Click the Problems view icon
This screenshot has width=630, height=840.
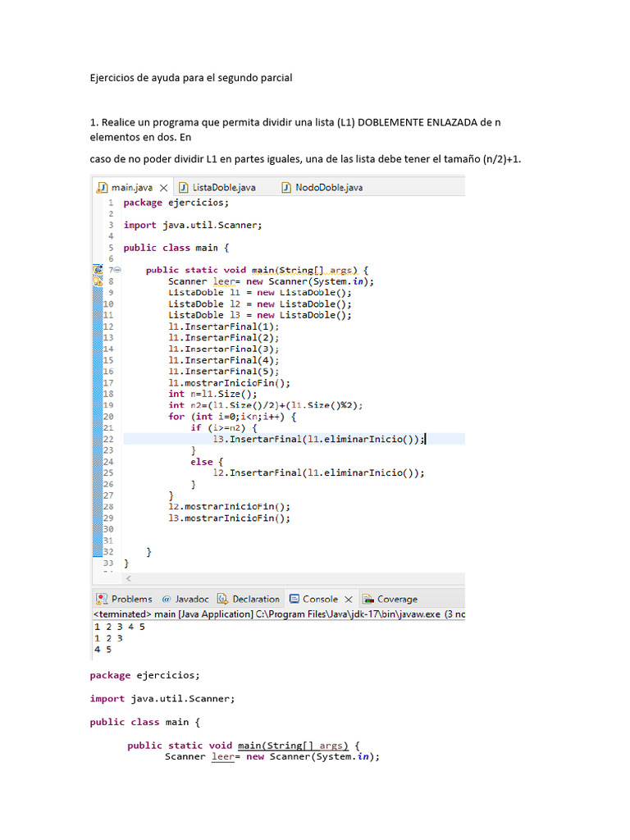[x=102, y=600]
